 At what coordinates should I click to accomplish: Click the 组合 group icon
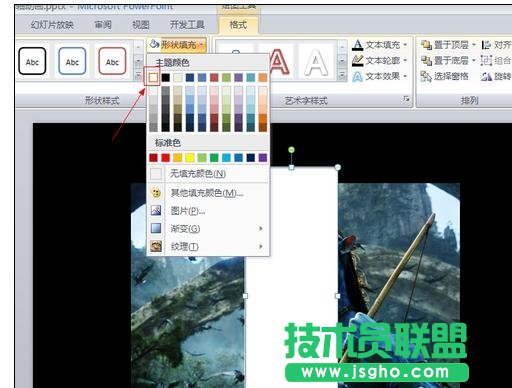[x=486, y=60]
